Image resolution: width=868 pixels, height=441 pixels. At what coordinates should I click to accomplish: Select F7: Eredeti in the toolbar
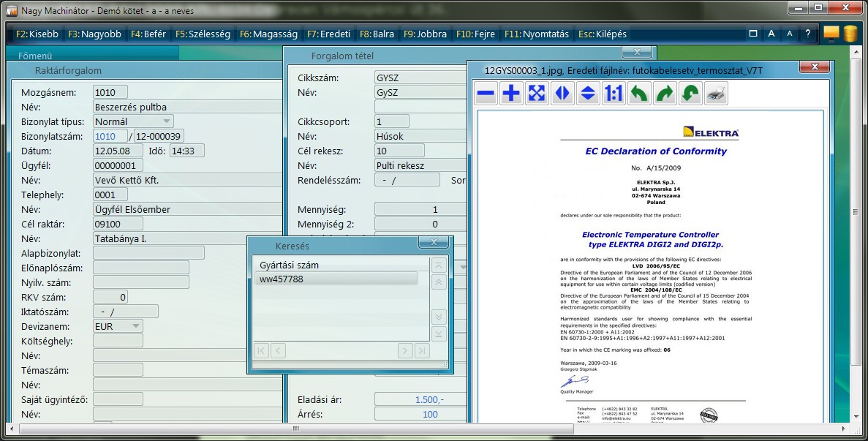point(328,34)
